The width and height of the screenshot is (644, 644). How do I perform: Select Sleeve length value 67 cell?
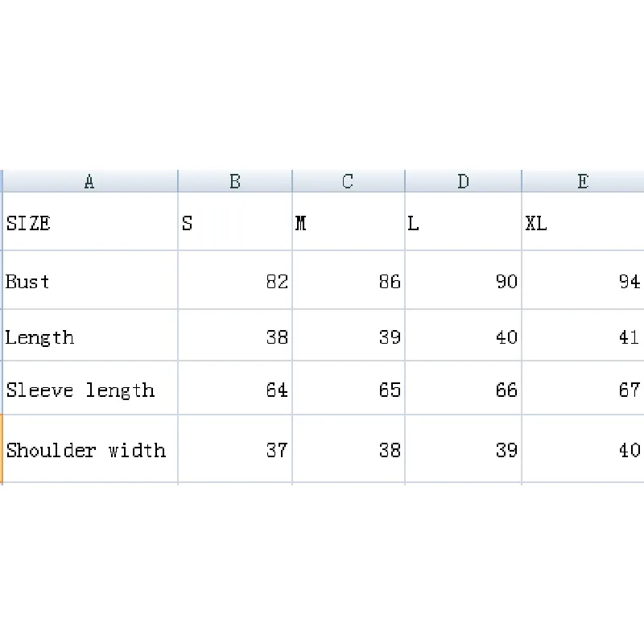point(583,390)
